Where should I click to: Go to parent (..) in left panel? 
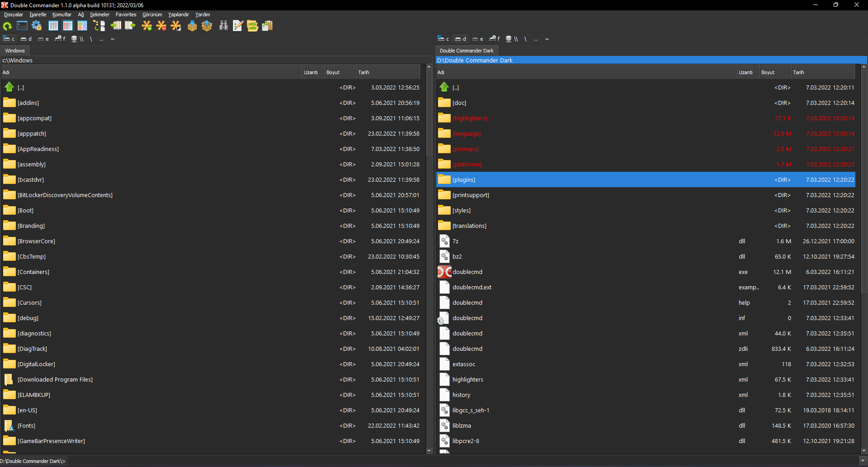tap(101, 39)
